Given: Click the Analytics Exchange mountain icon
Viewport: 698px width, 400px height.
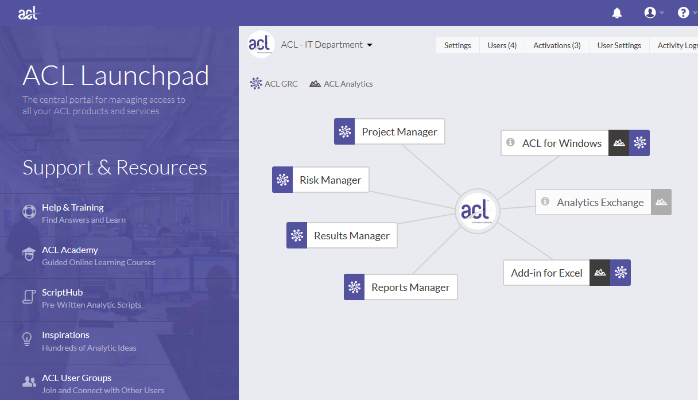Looking at the screenshot, I should [x=661, y=202].
